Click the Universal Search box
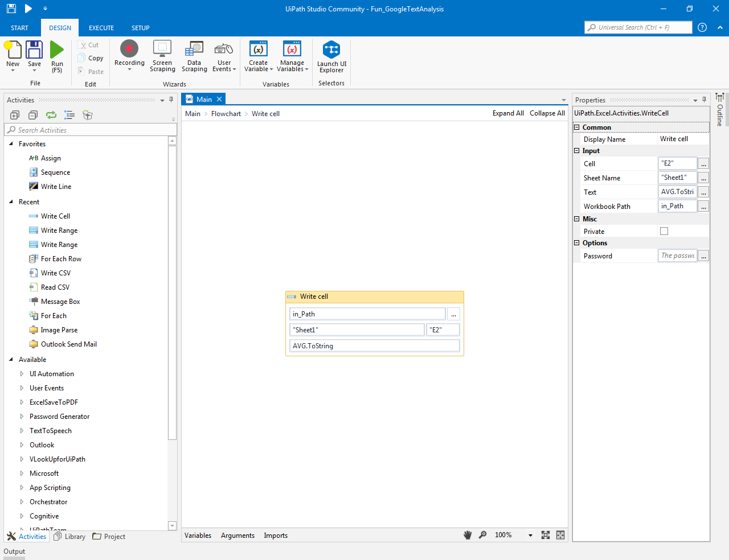 click(x=638, y=27)
